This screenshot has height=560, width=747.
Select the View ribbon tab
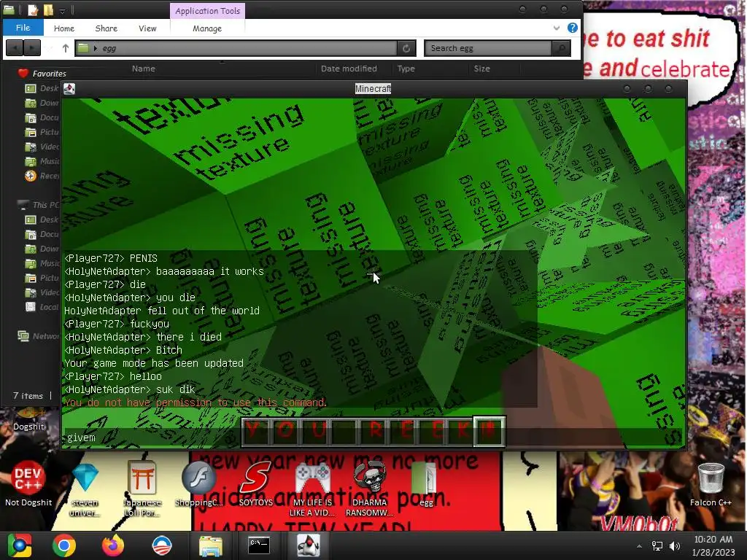[147, 28]
